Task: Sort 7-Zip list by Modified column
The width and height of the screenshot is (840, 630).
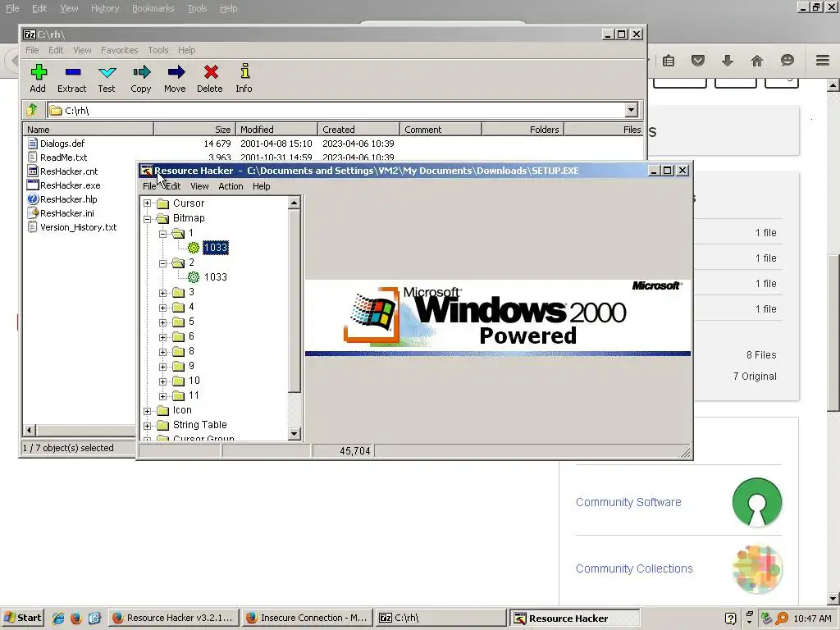Action: pyautogui.click(x=277, y=130)
